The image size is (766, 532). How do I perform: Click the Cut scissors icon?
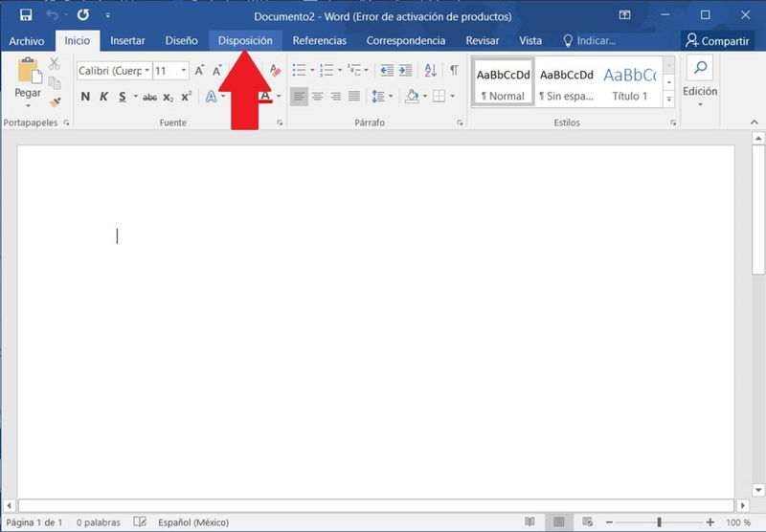coord(55,63)
